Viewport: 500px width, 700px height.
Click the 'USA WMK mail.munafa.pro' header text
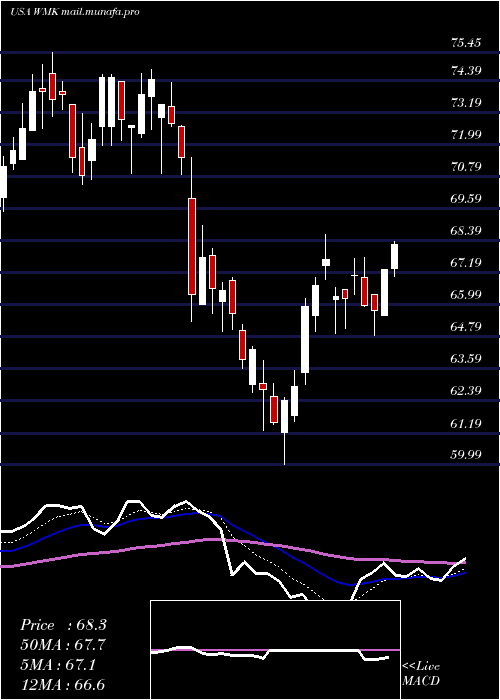coord(75,12)
